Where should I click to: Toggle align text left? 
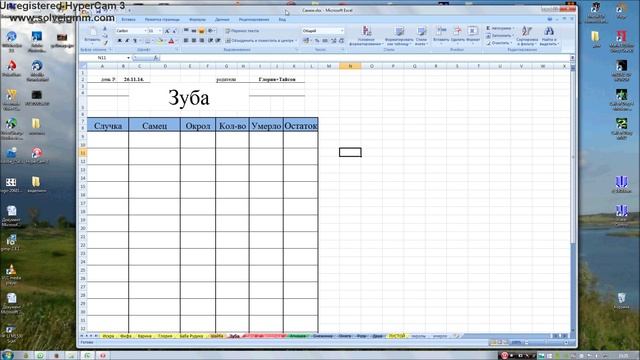point(186,41)
